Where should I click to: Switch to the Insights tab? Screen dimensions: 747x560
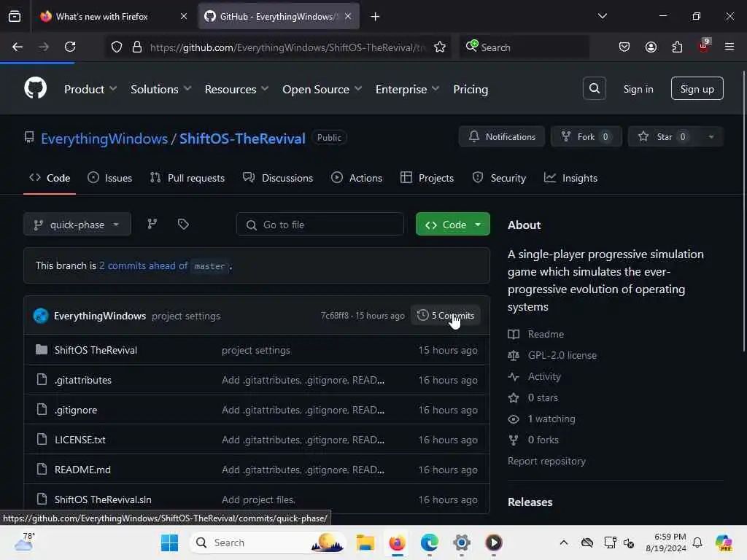pyautogui.click(x=570, y=178)
